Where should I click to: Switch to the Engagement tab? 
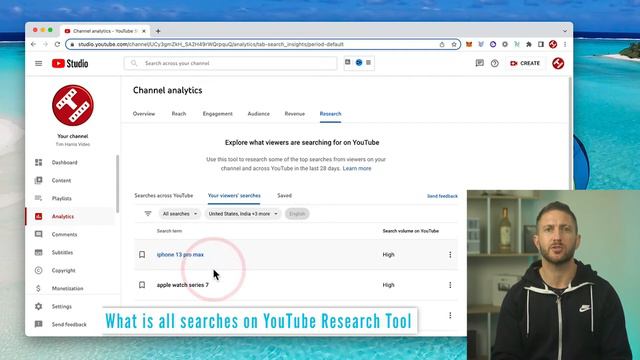tap(218, 114)
